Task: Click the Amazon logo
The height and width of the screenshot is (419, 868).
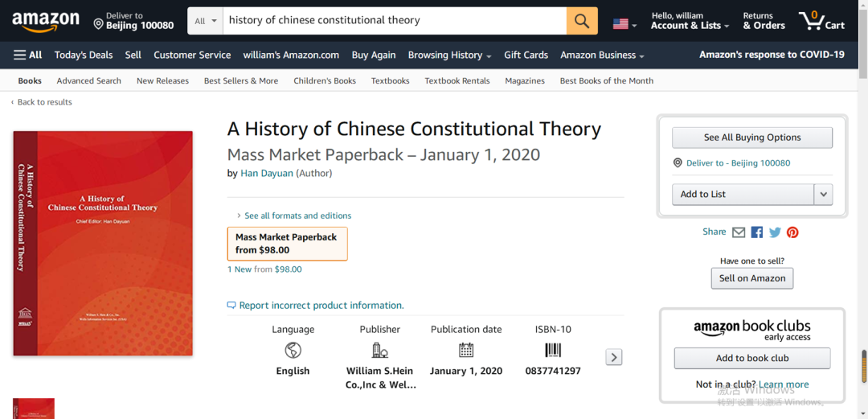Action: tap(46, 22)
